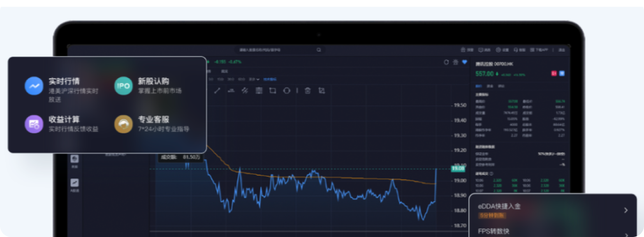Click the teal IPO 新股认购 icon

(124, 86)
